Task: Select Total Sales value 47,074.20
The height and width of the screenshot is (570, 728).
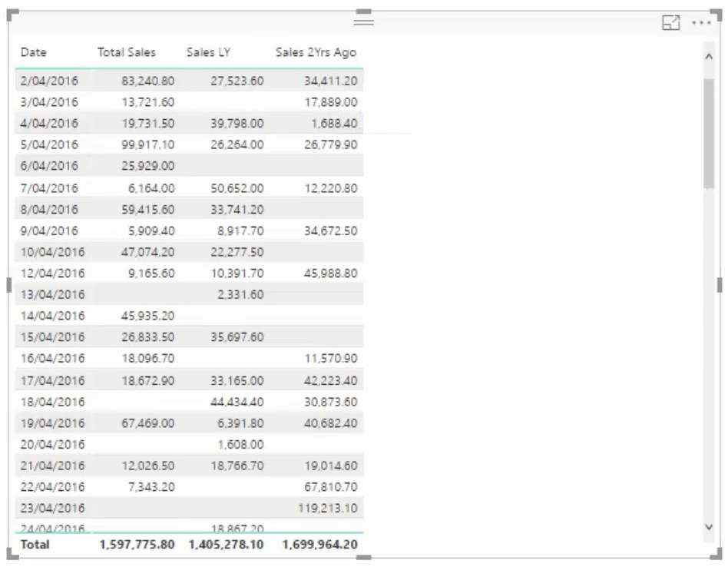Action: 148,253
